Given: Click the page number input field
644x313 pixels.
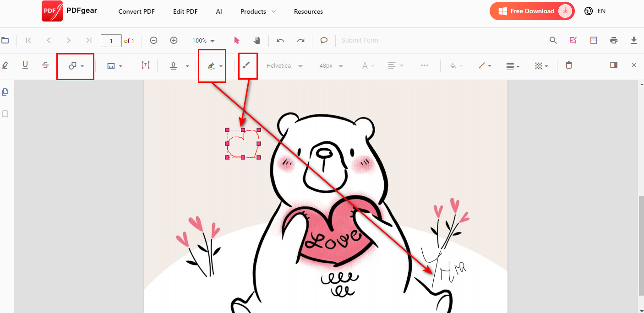Looking at the screenshot, I should click(x=111, y=40).
